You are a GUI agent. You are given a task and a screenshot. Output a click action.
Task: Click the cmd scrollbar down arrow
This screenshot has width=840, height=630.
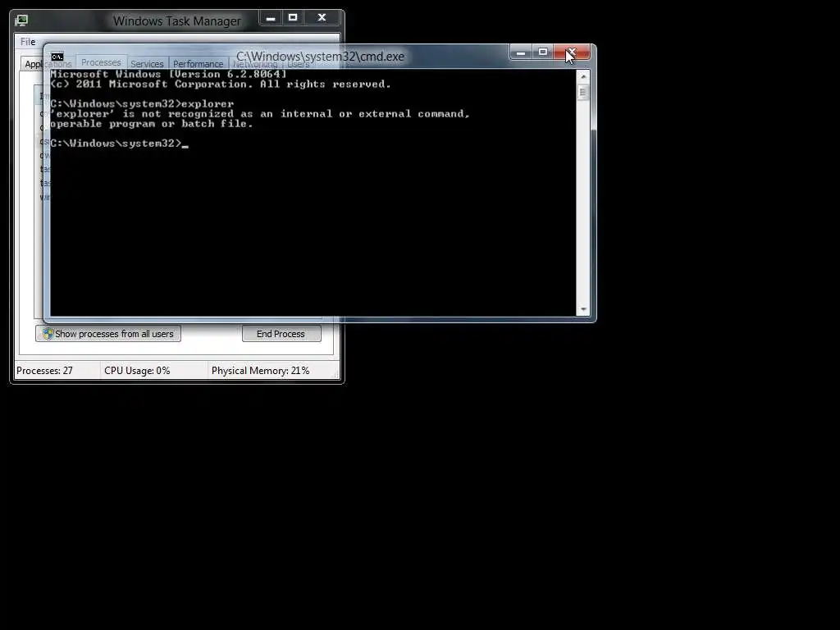click(x=583, y=309)
